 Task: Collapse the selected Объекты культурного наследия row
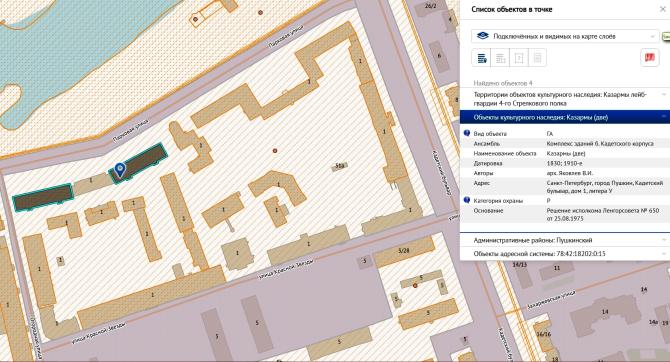(x=564, y=117)
